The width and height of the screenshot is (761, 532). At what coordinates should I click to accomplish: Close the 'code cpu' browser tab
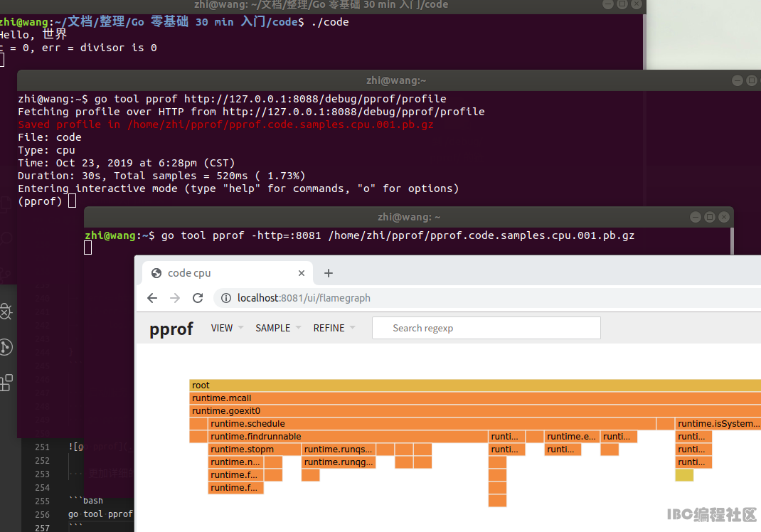click(302, 273)
